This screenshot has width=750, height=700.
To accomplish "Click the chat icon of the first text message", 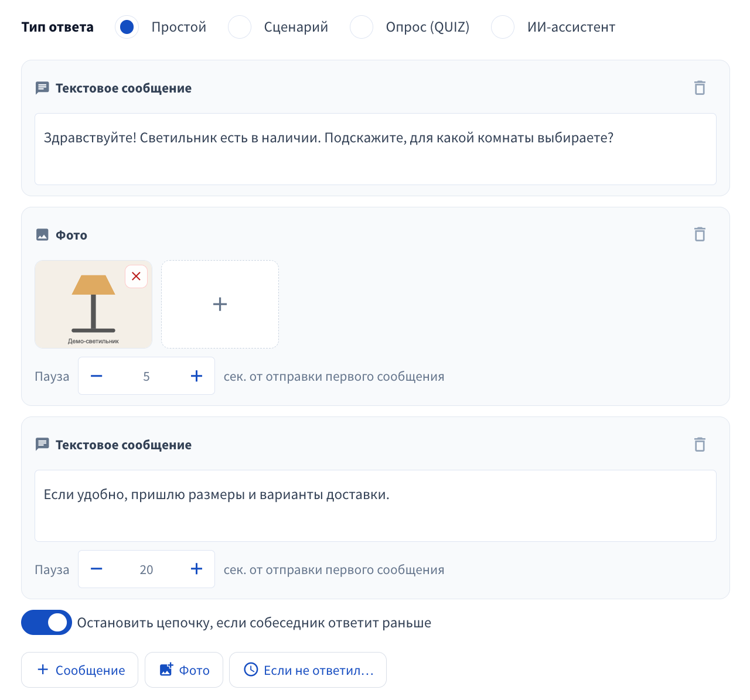I will 42,88.
